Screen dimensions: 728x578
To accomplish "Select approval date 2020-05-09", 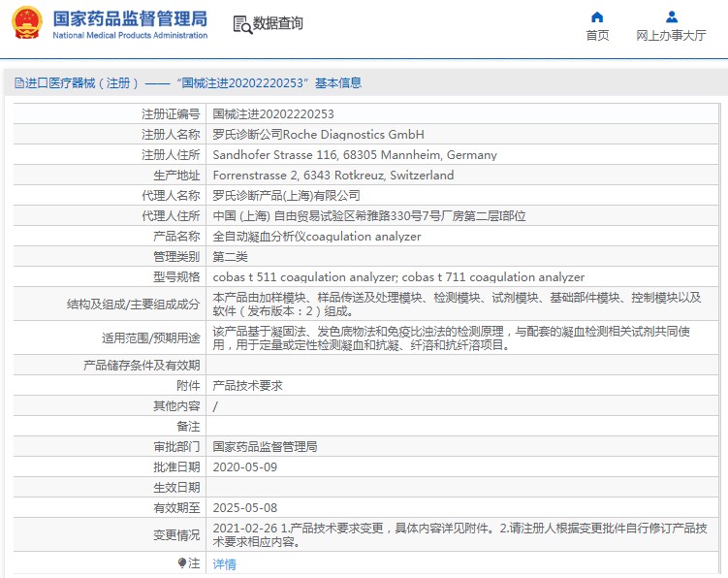I will click(x=244, y=467).
